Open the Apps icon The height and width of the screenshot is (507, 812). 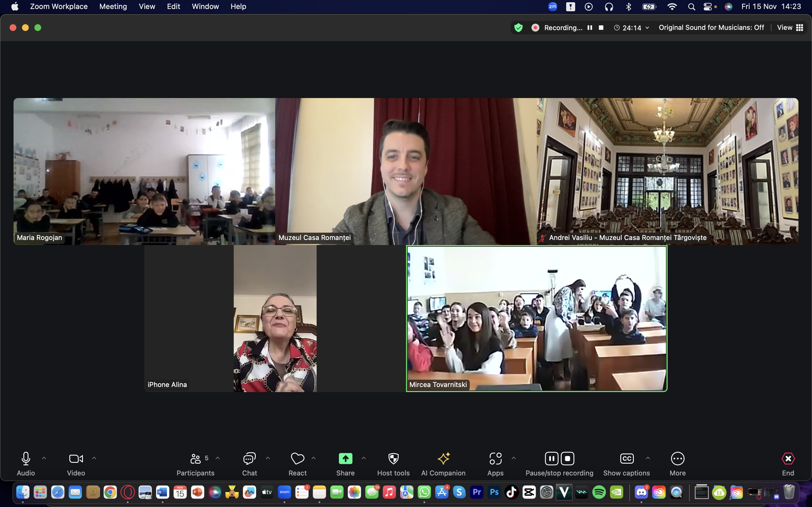coord(495,459)
